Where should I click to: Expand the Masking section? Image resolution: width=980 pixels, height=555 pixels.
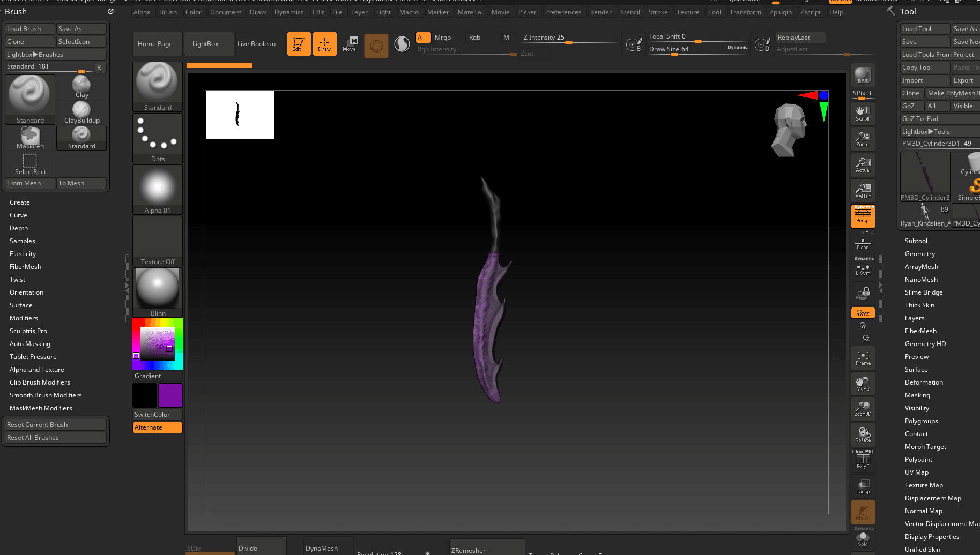pos(917,395)
